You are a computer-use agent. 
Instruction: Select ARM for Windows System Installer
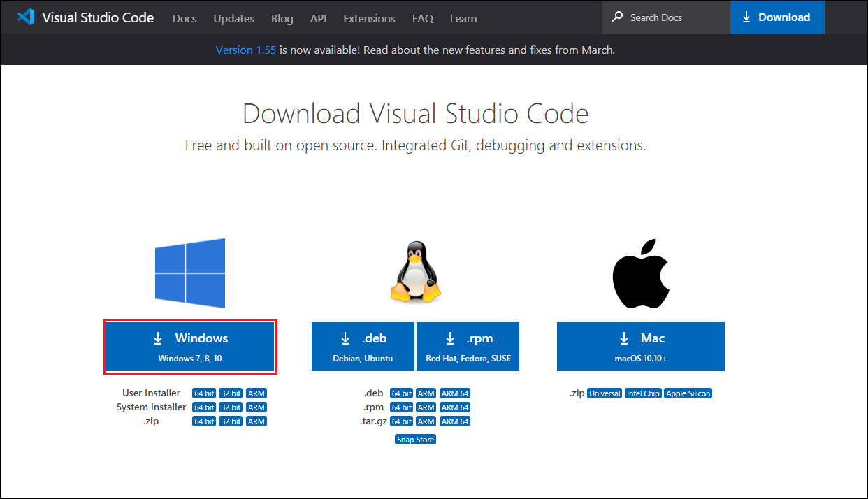256,407
